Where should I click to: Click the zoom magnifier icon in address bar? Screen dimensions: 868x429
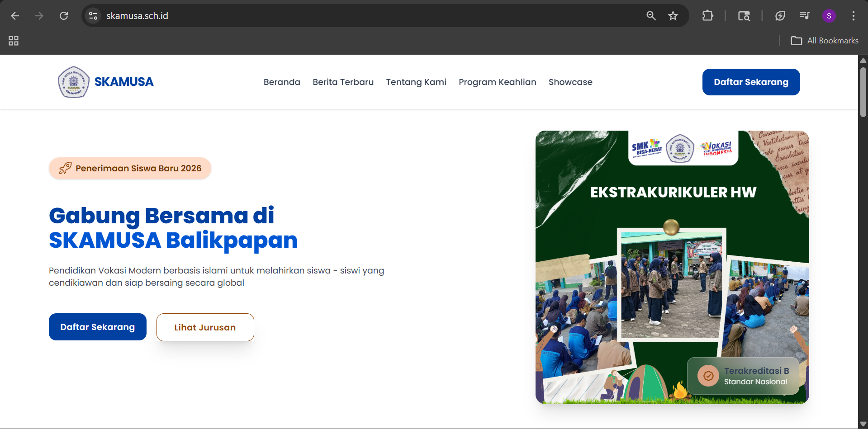(651, 16)
